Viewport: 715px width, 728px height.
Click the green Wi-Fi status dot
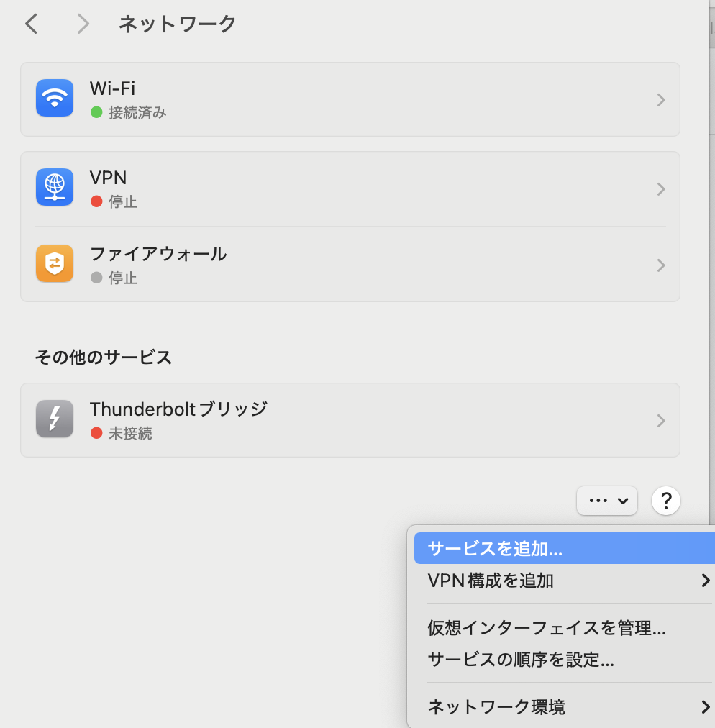[96, 112]
